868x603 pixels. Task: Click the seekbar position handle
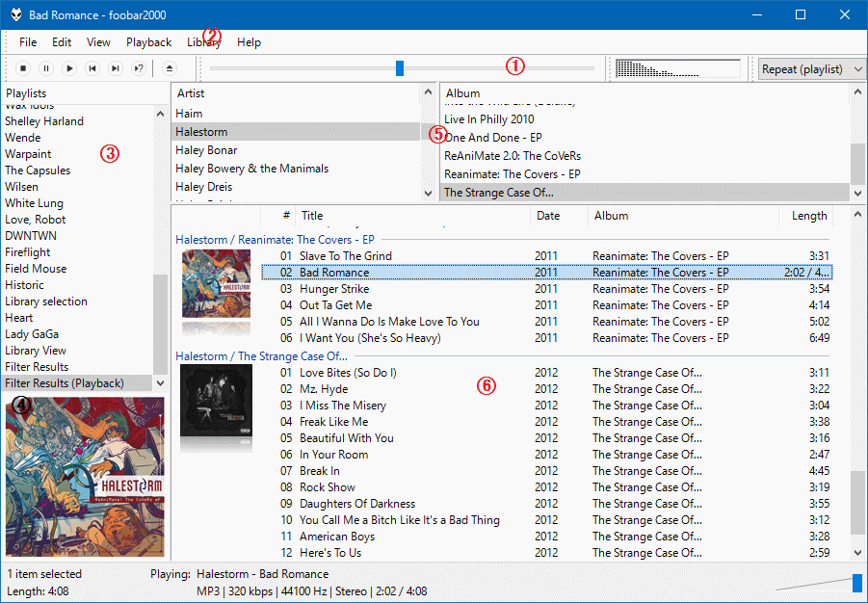[x=400, y=68]
